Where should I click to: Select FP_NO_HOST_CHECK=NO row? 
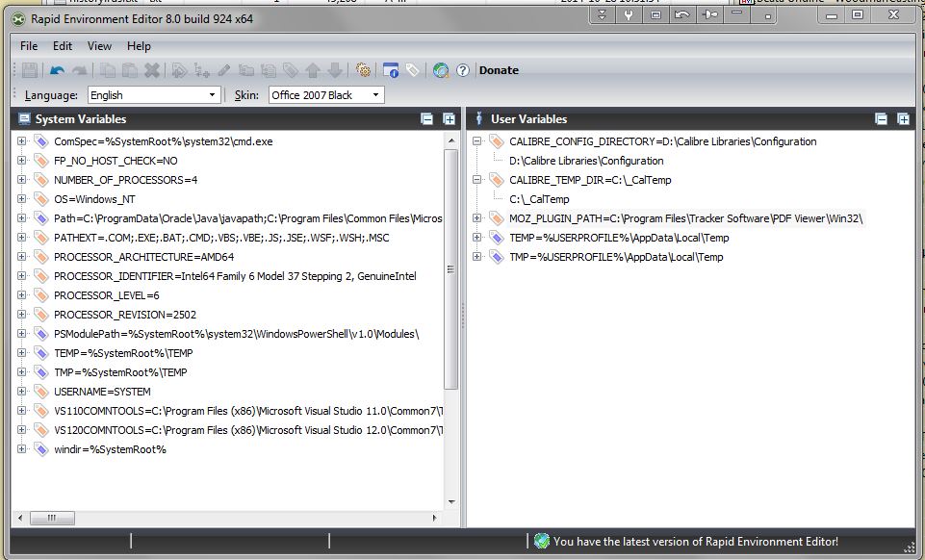coord(116,161)
